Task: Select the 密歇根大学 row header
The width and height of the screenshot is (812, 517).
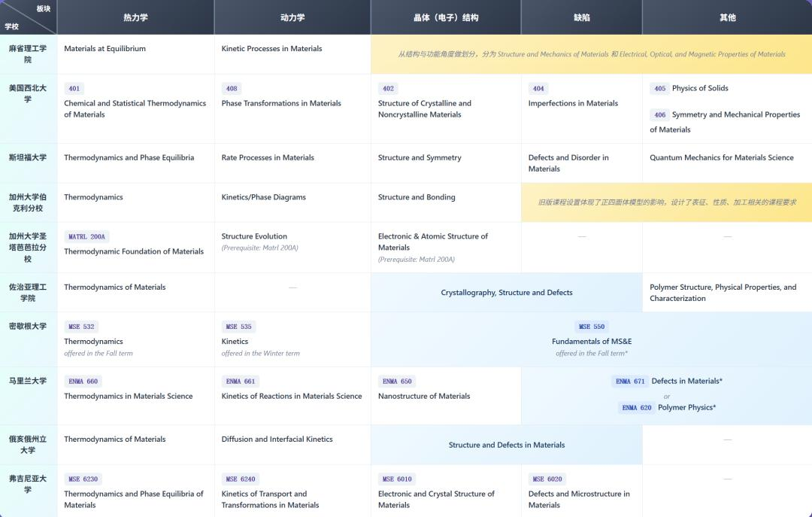Action: click(28, 327)
